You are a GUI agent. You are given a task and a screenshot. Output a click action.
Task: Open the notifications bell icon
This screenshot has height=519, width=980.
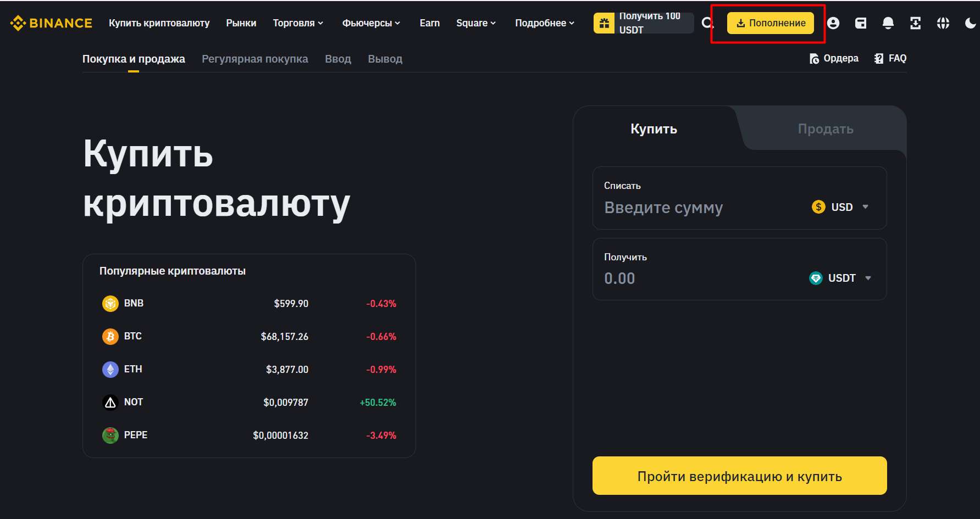click(888, 23)
